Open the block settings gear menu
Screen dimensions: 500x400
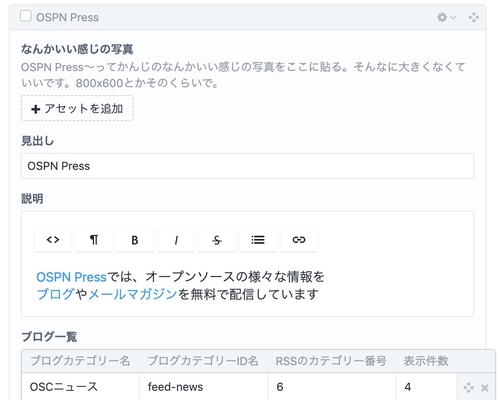446,17
